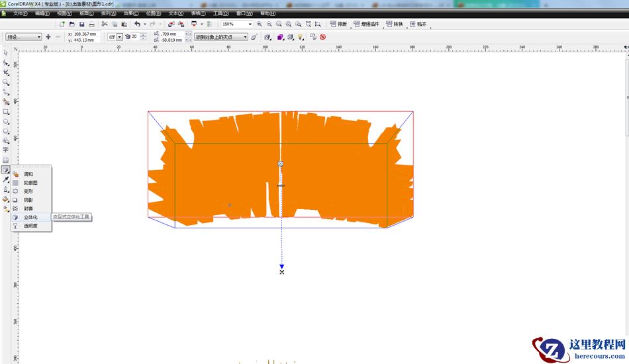Select the Rectangle tool

click(x=5, y=112)
